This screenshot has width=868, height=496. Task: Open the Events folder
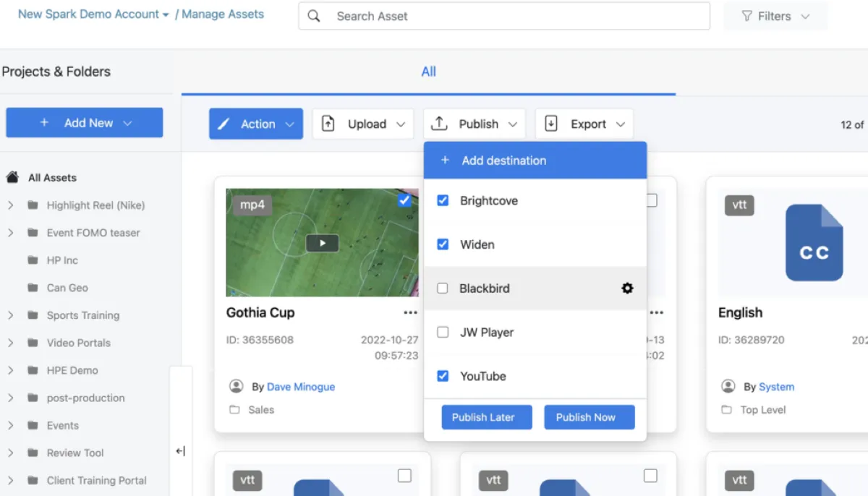click(63, 425)
